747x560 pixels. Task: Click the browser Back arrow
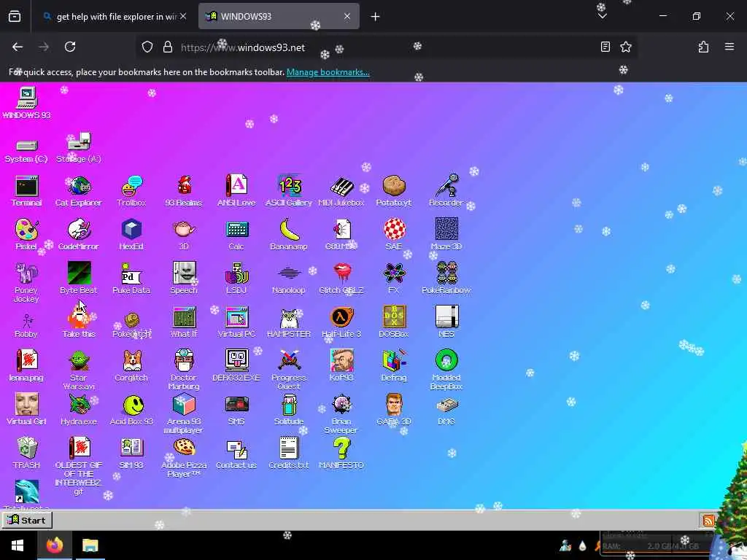(18, 47)
